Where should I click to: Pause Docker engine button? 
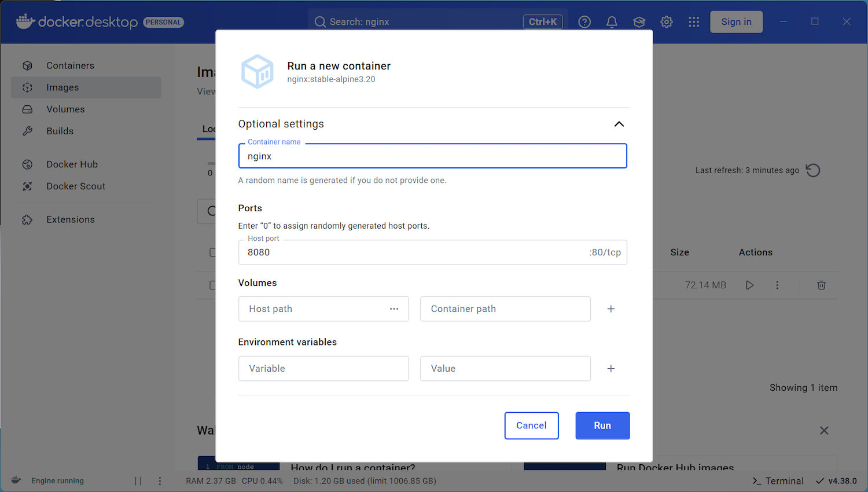point(138,481)
